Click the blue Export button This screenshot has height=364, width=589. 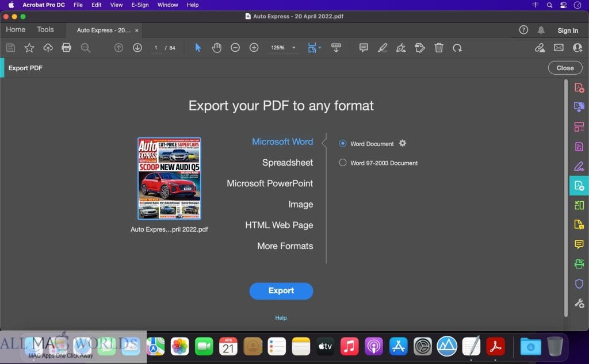(x=281, y=291)
